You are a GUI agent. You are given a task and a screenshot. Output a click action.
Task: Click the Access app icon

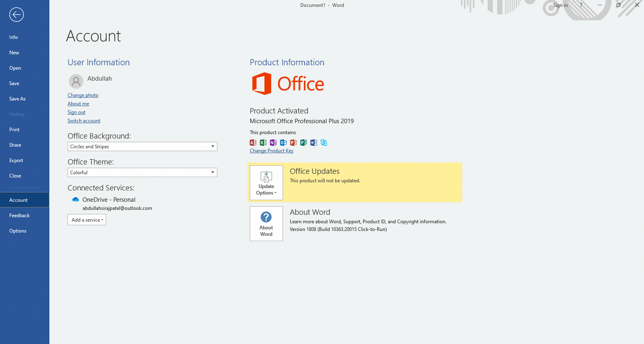click(x=253, y=143)
